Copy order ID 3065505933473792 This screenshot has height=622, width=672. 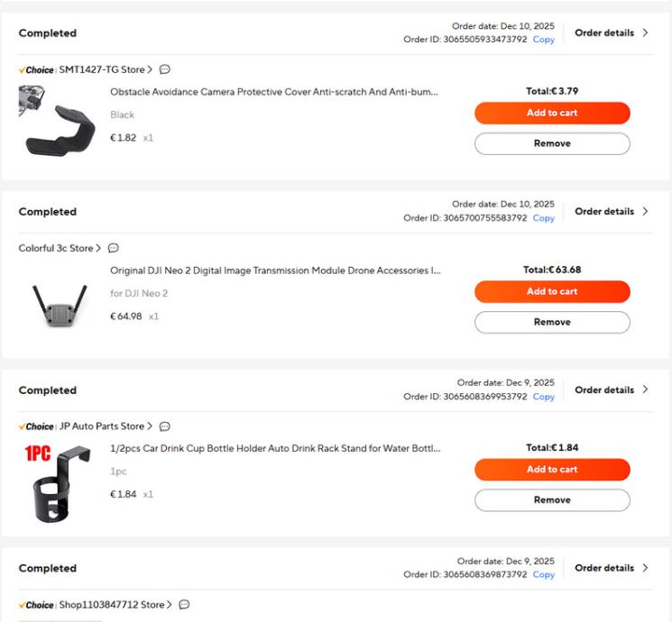pos(543,40)
